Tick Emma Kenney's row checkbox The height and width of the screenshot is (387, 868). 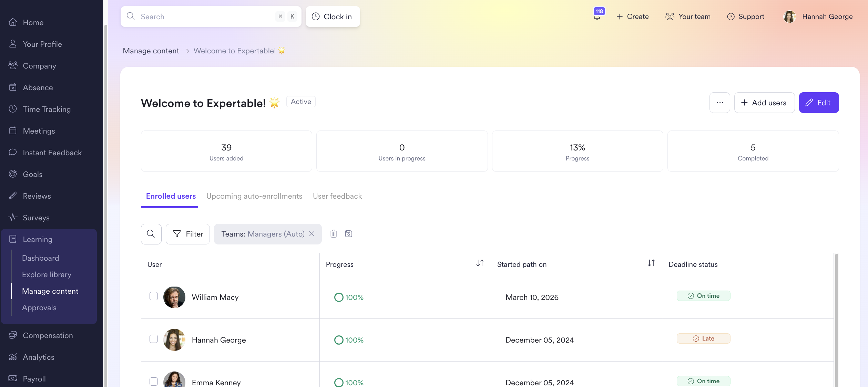click(154, 381)
